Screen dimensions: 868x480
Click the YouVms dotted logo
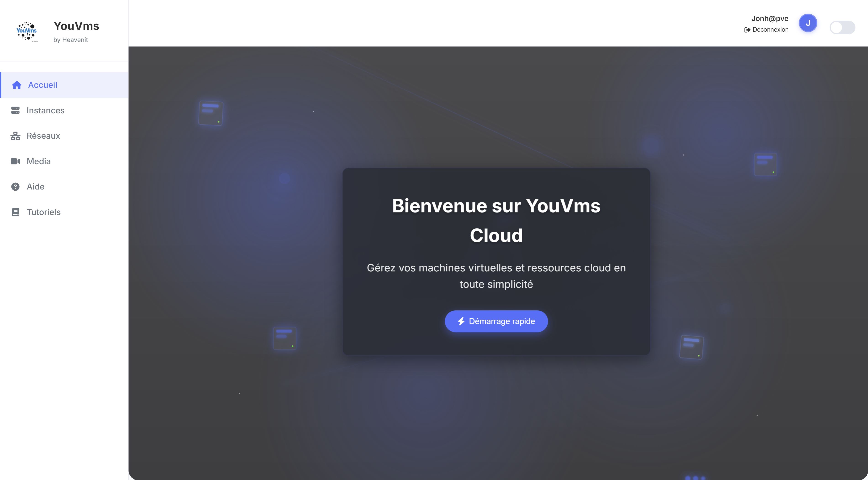pos(27,31)
